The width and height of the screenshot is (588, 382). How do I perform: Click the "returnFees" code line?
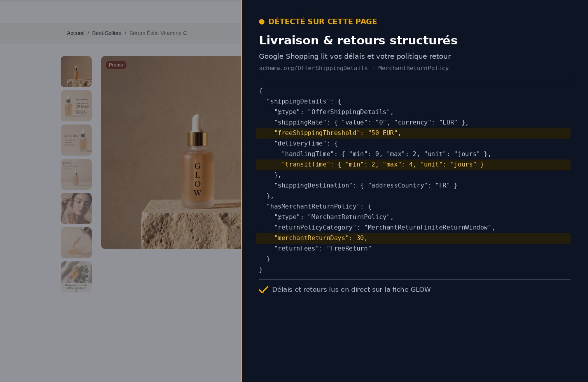point(323,249)
